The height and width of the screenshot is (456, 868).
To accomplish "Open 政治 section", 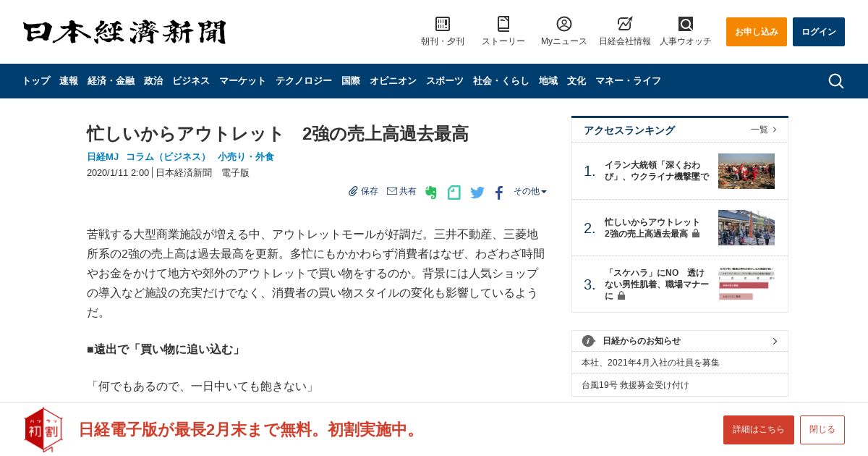I will click(x=153, y=81).
